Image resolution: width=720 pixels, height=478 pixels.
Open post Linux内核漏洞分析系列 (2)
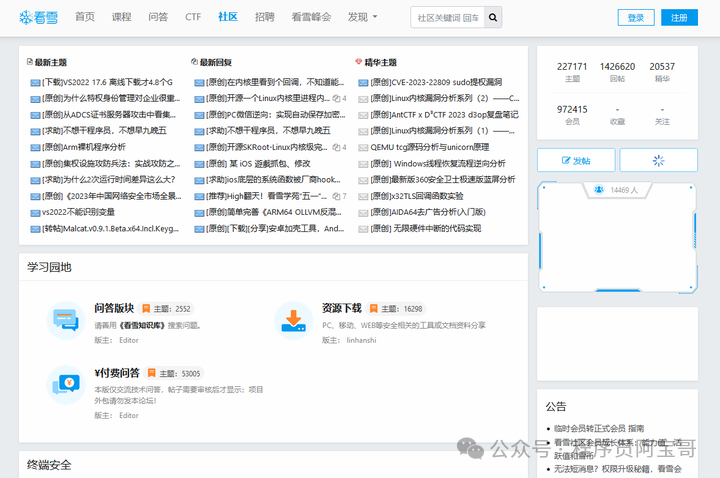click(445, 98)
